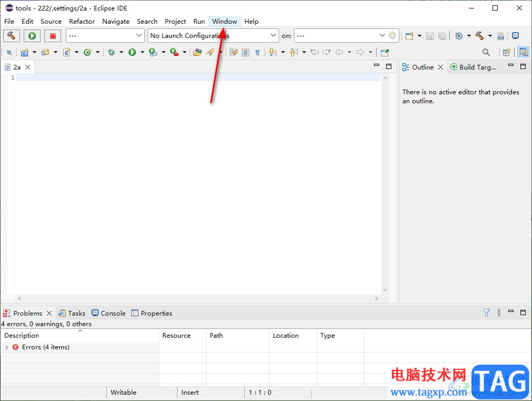
Task: Expand the Debug dropdown arrow
Action: tap(121, 52)
